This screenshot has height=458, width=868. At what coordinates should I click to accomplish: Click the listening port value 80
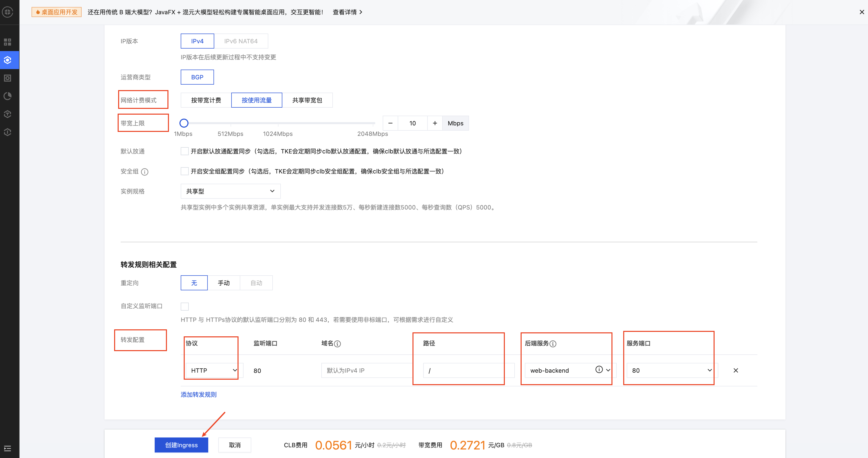pyautogui.click(x=257, y=371)
